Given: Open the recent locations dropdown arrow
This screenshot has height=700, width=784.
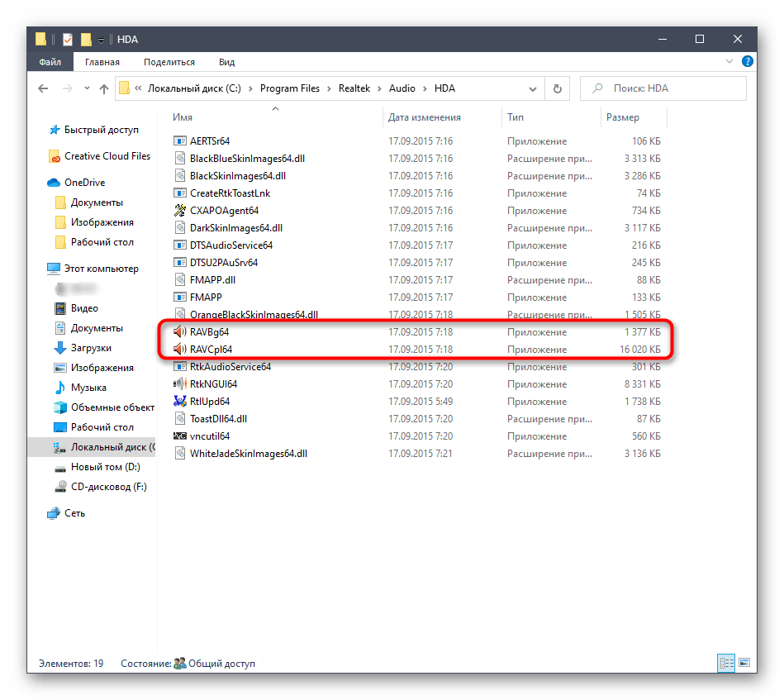Looking at the screenshot, I should point(84,89).
